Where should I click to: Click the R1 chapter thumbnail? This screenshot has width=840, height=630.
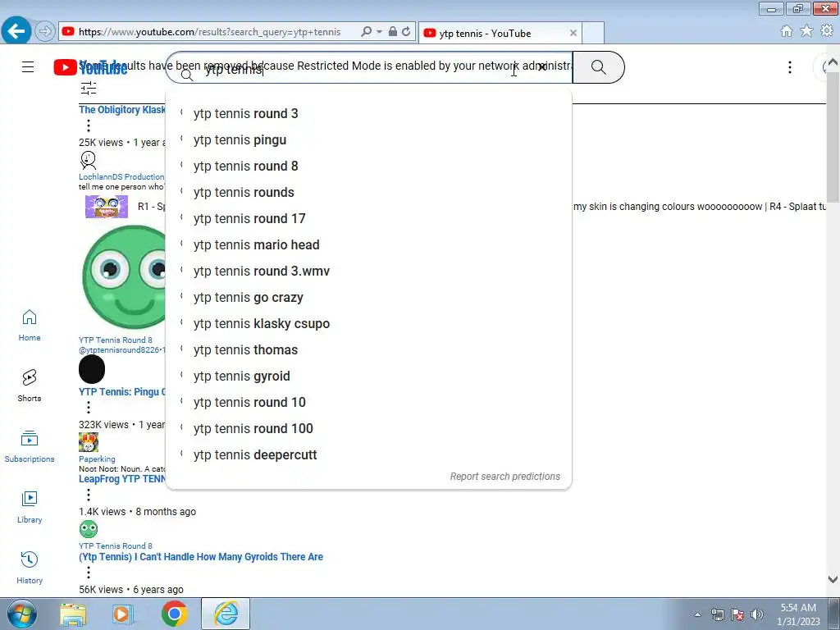coord(107,207)
